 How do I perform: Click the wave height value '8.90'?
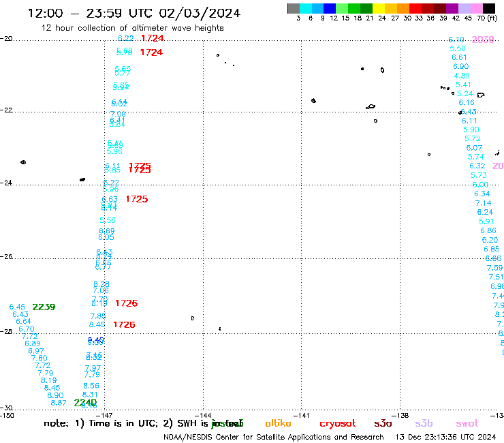(x=55, y=395)
